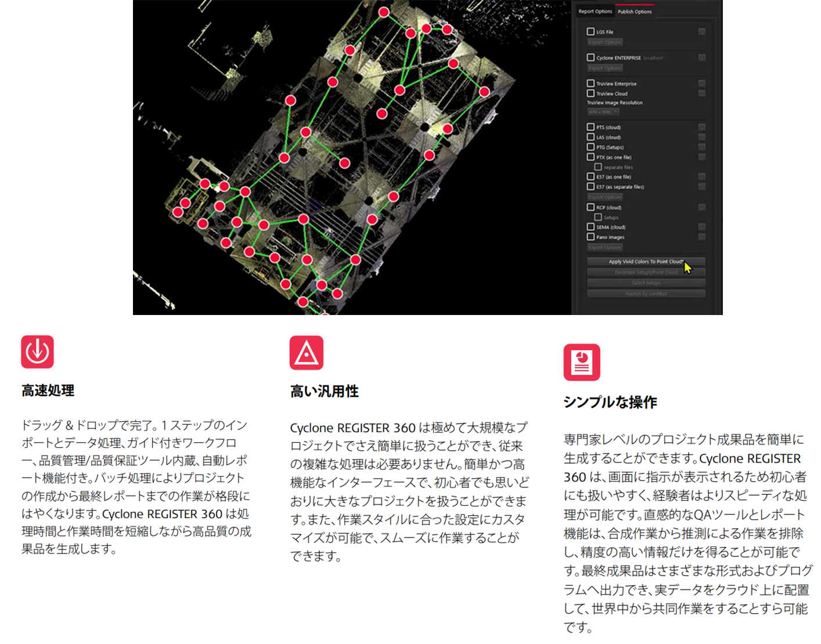Click the ellipsis button beside PTS (cloud)
The image size is (821, 644).
tap(701, 127)
